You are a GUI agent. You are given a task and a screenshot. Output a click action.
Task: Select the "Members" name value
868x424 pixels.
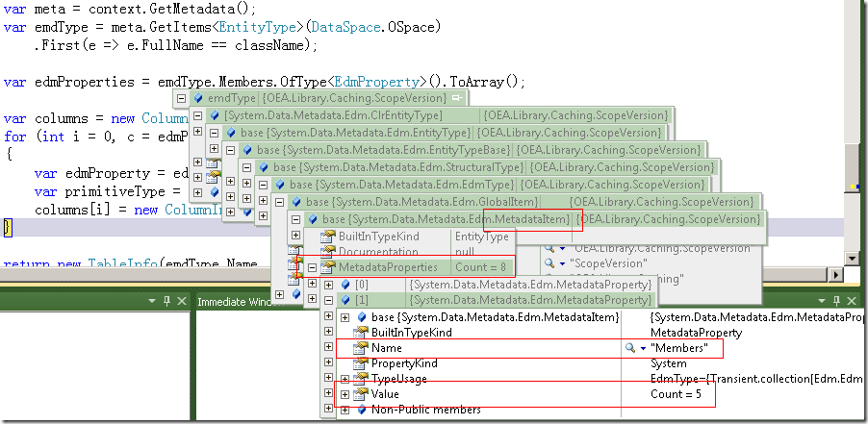[679, 348]
